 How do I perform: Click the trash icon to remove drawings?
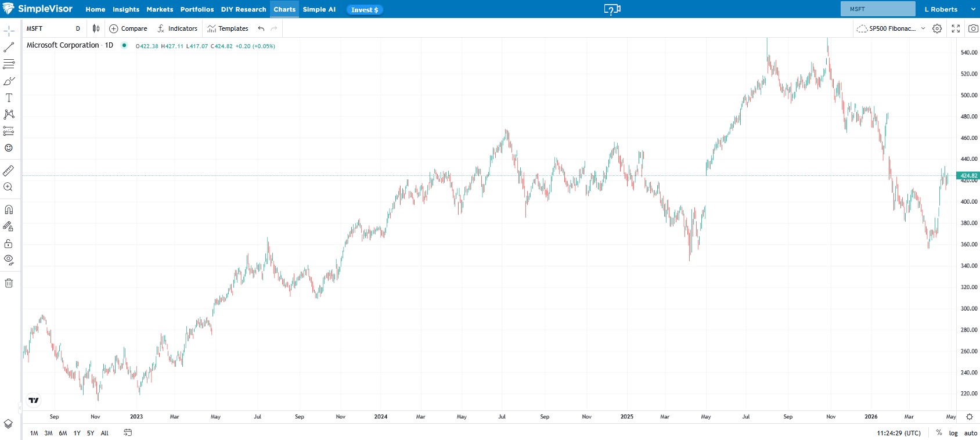click(x=9, y=283)
